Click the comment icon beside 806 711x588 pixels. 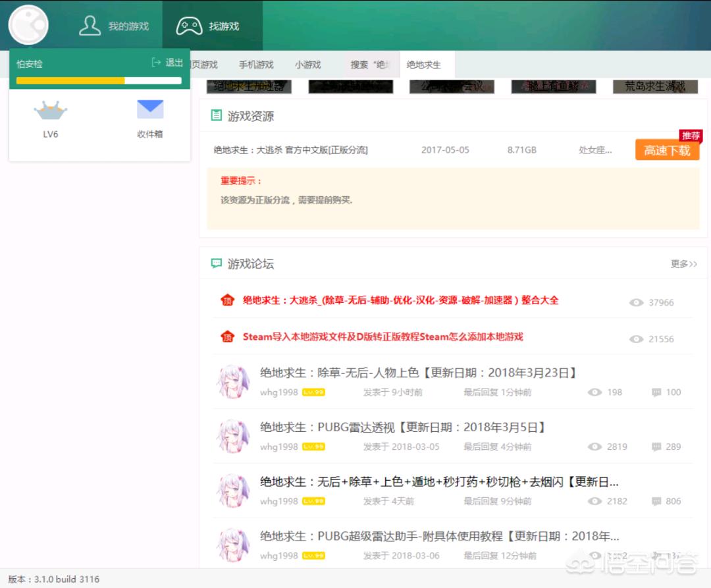[x=656, y=501]
